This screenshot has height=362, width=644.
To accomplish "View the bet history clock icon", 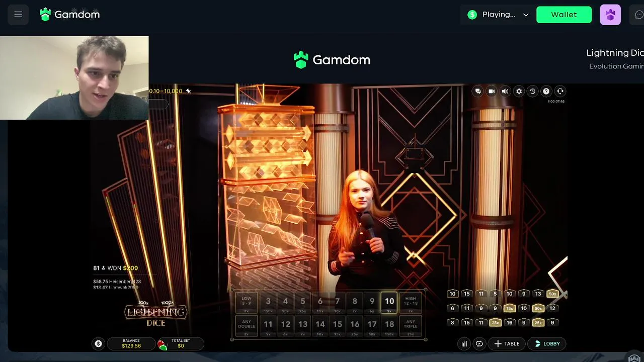I will click(532, 91).
